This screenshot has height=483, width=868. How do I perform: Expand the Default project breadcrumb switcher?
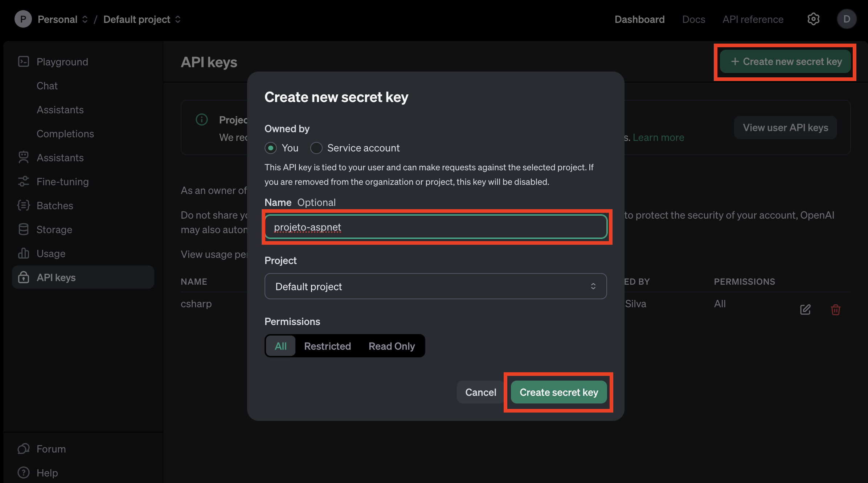[178, 19]
